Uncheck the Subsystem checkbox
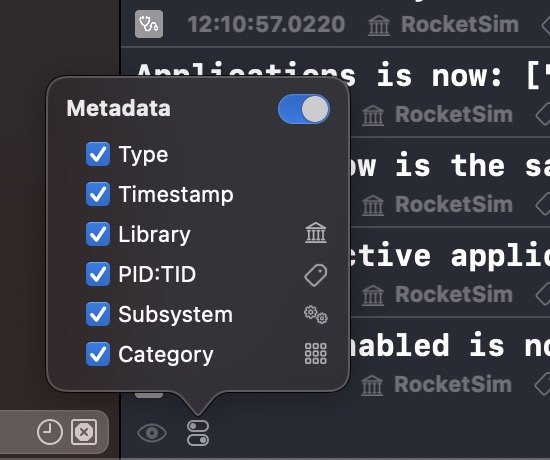 pyautogui.click(x=98, y=314)
